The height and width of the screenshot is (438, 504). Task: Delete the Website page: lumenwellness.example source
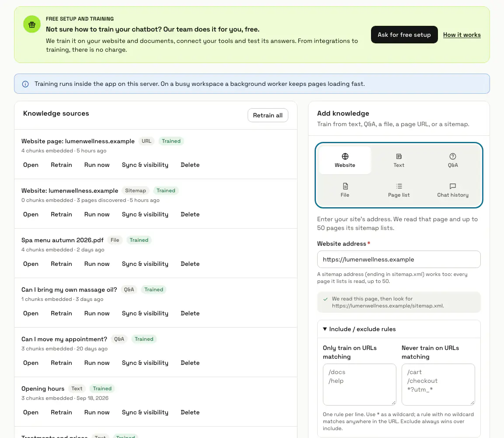tap(190, 165)
